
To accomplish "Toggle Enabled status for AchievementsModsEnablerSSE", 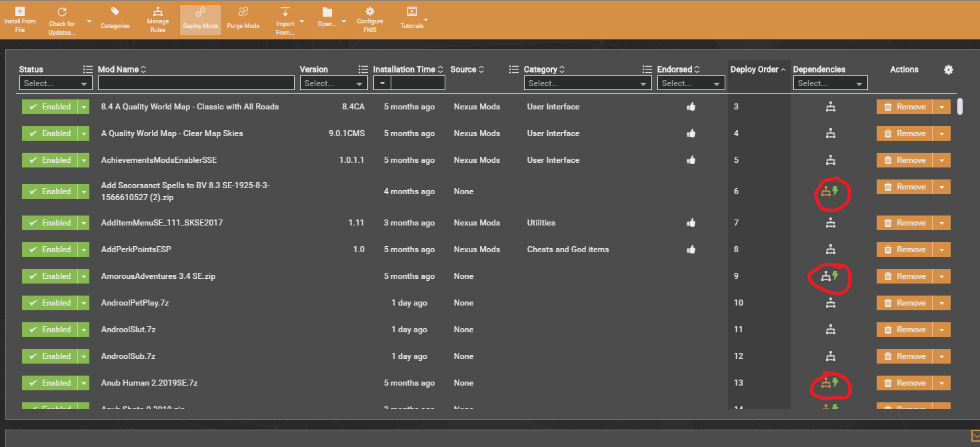I will (x=50, y=160).
